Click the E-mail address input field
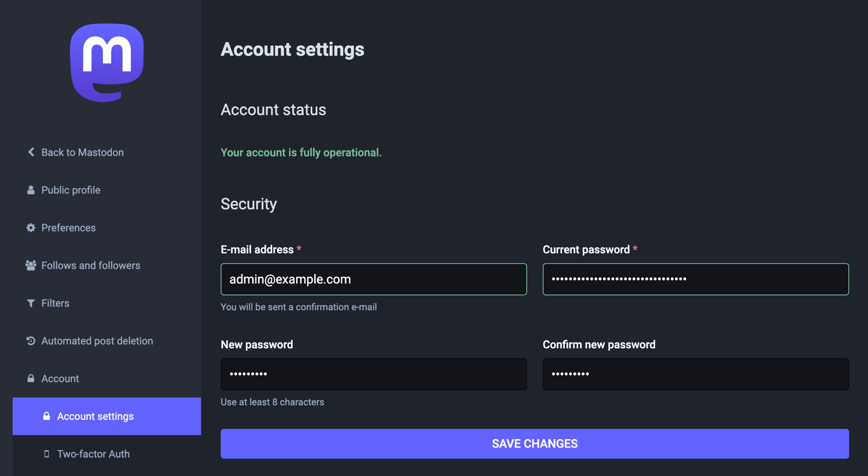 pos(373,279)
